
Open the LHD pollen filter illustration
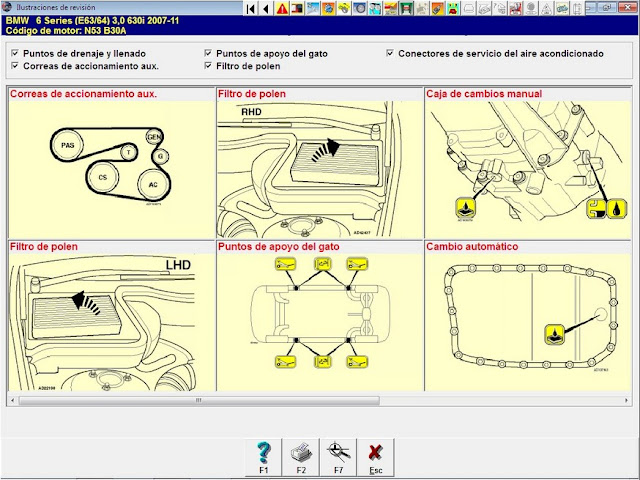[111, 322]
